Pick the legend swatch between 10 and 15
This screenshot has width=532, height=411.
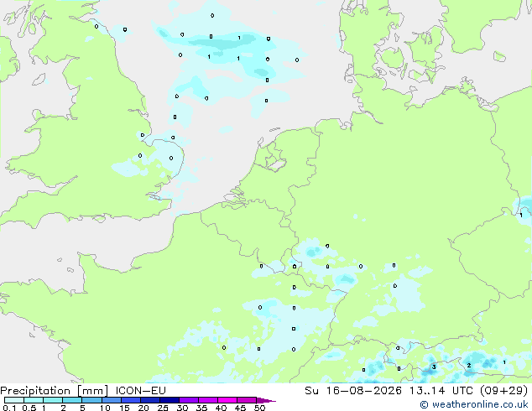(111, 400)
